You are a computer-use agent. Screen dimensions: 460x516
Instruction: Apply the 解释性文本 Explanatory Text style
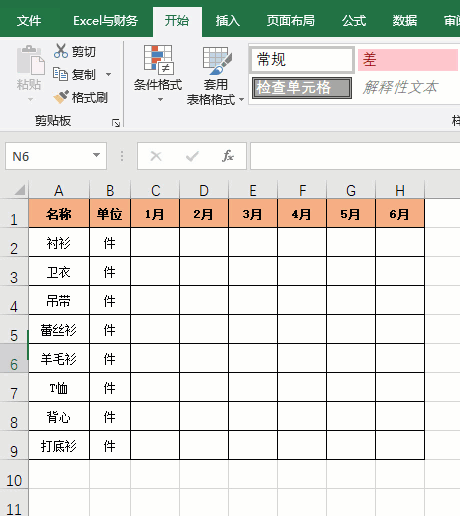[400, 88]
